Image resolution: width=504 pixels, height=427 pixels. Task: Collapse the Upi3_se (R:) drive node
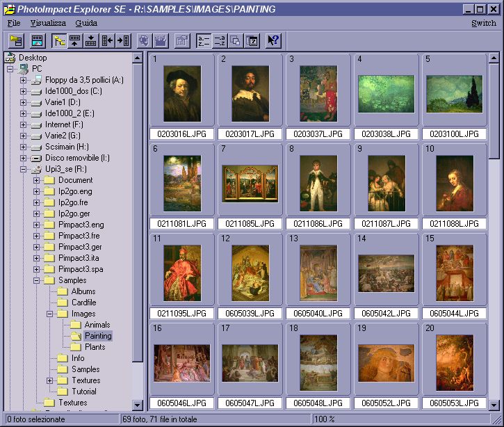[x=23, y=169]
